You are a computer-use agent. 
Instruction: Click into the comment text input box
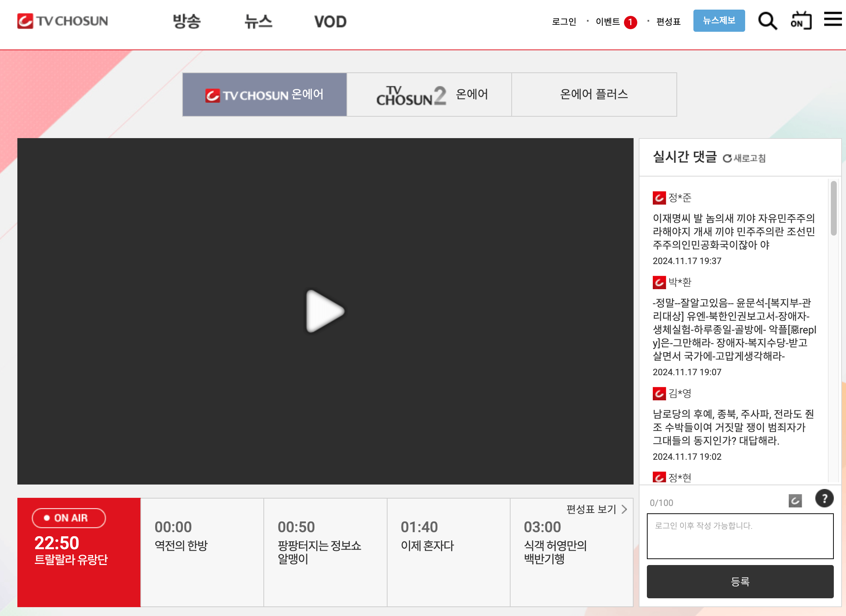pyautogui.click(x=740, y=536)
